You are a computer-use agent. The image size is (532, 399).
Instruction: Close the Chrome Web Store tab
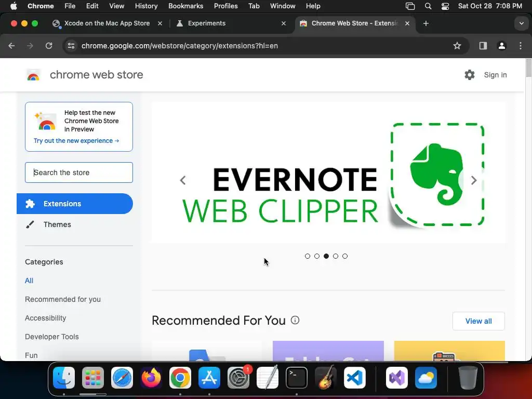pyautogui.click(x=407, y=23)
